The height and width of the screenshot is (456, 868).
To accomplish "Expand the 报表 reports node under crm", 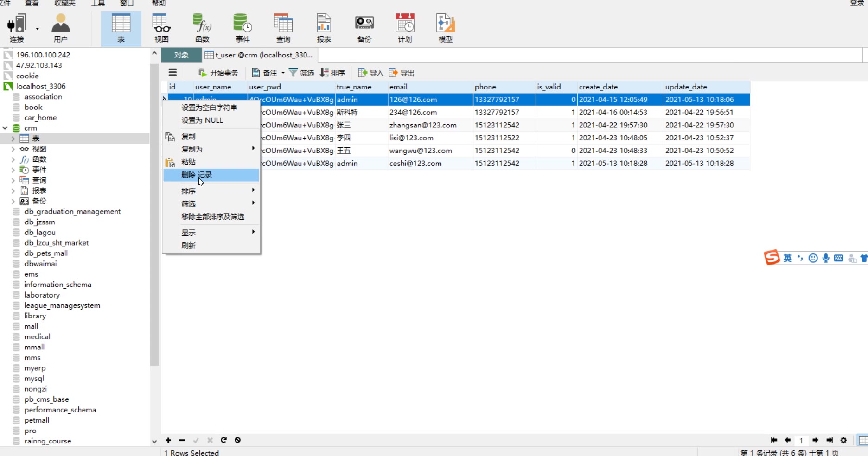I will [x=13, y=190].
